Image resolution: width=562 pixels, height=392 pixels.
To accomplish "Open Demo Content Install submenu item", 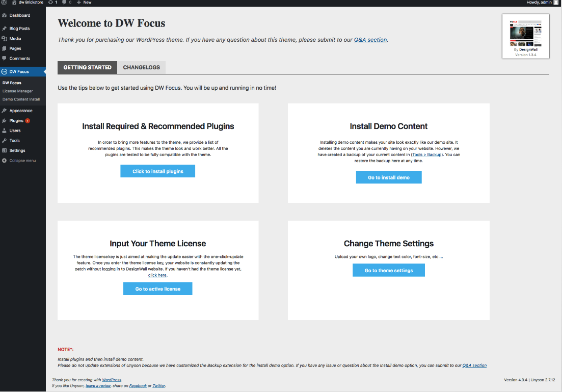I will tap(21, 99).
